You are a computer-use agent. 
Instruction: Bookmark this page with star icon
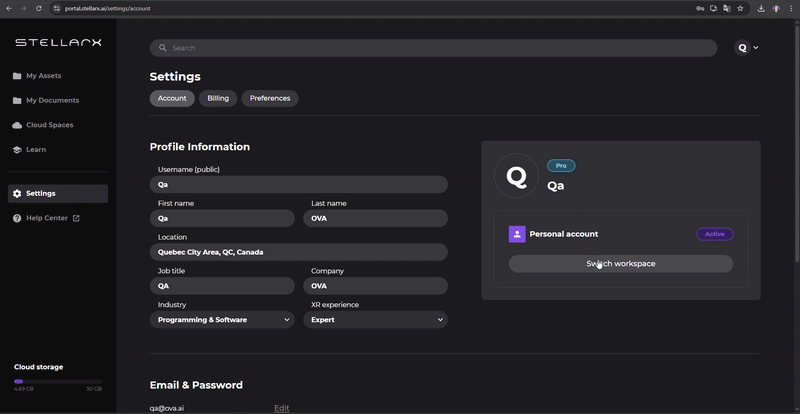pyautogui.click(x=740, y=8)
